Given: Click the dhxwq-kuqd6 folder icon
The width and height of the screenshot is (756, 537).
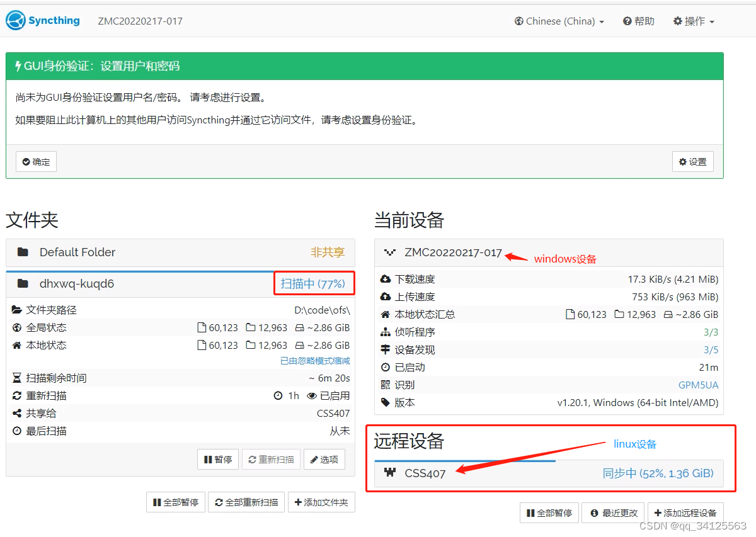Looking at the screenshot, I should pos(23,284).
